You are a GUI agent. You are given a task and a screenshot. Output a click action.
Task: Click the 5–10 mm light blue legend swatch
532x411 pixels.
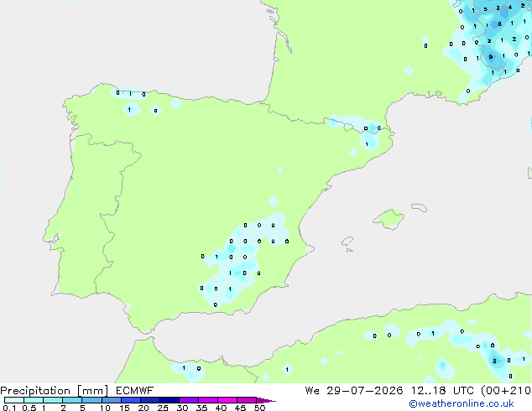click(91, 400)
